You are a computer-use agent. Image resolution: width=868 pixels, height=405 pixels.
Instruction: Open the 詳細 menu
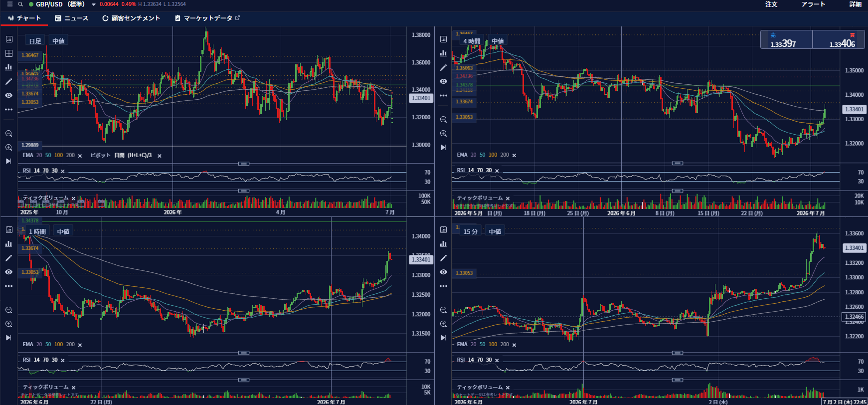click(856, 4)
